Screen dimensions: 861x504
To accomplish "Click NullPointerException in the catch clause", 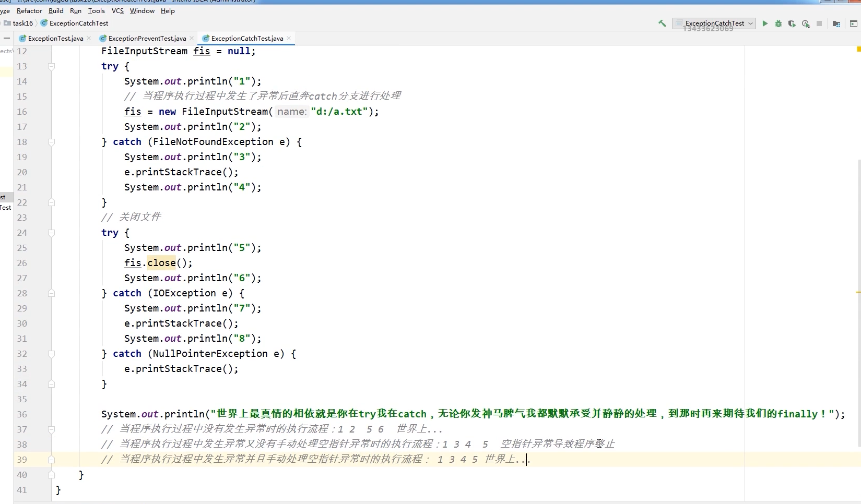I will (x=210, y=354).
